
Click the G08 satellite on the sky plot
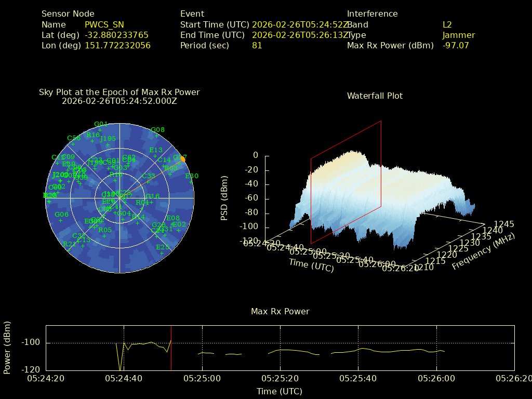coord(157,135)
